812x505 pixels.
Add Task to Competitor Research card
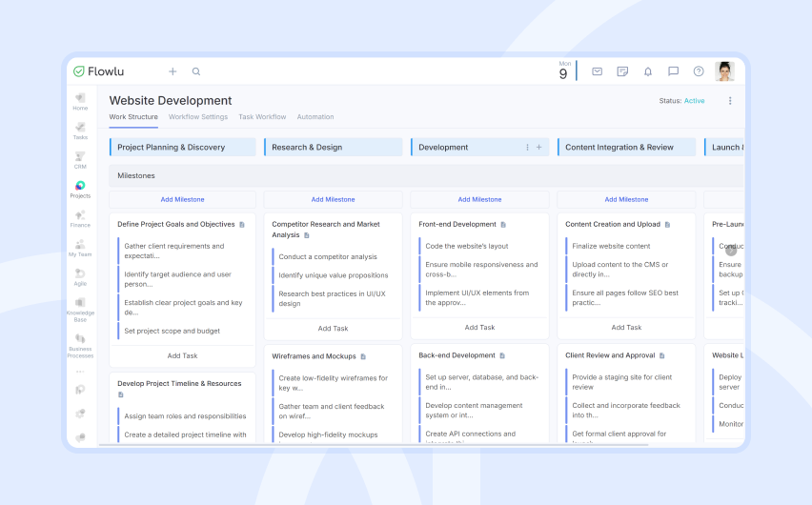[333, 329]
